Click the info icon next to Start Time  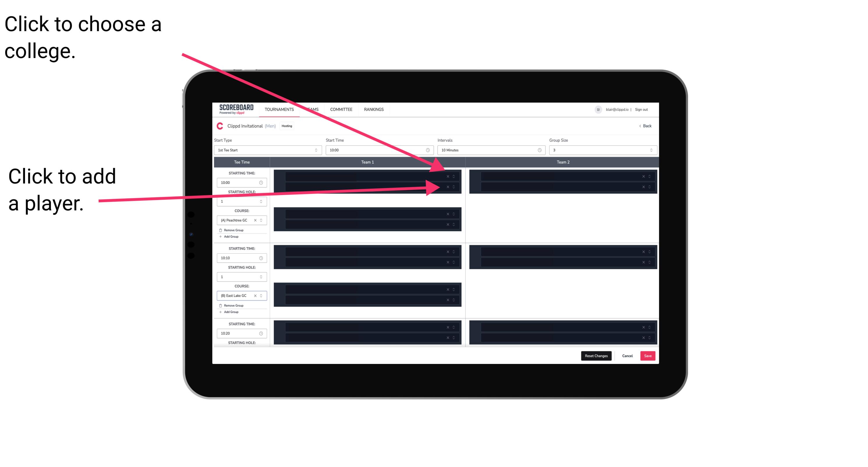(428, 150)
